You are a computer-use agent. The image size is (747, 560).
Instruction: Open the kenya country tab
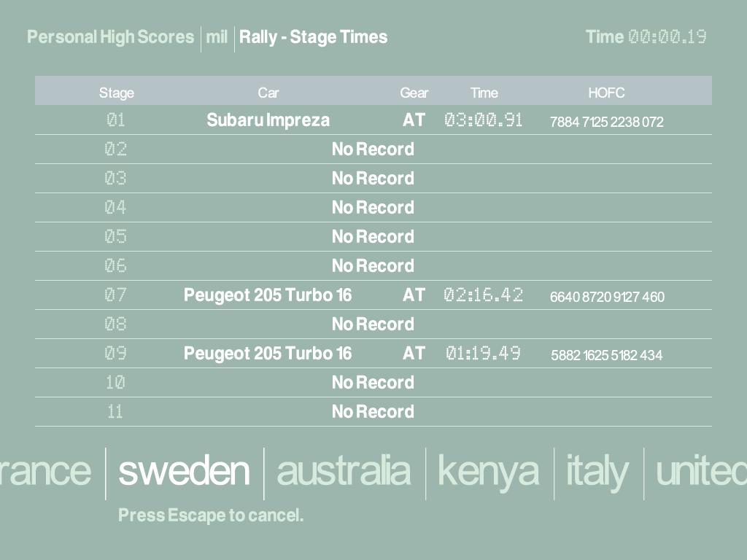[488, 471]
